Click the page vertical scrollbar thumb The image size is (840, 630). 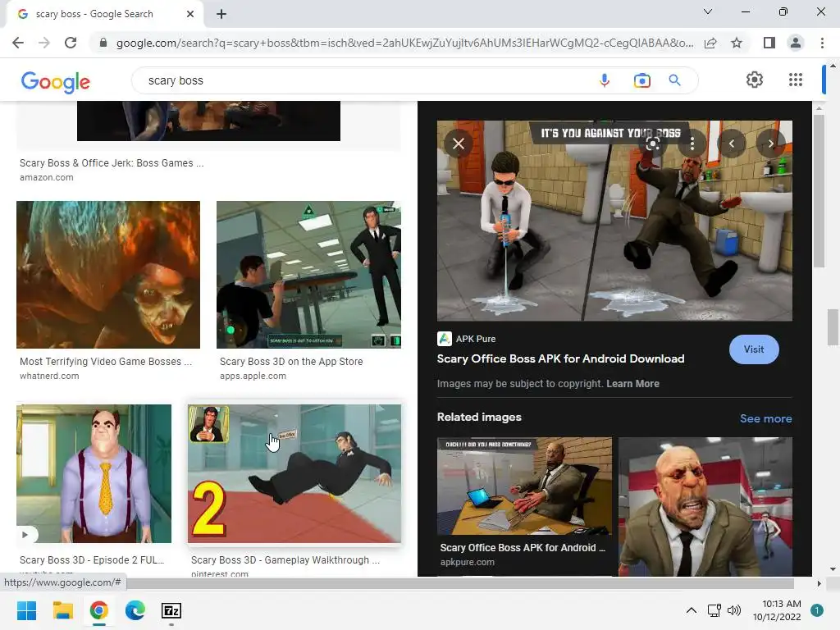coord(833,327)
